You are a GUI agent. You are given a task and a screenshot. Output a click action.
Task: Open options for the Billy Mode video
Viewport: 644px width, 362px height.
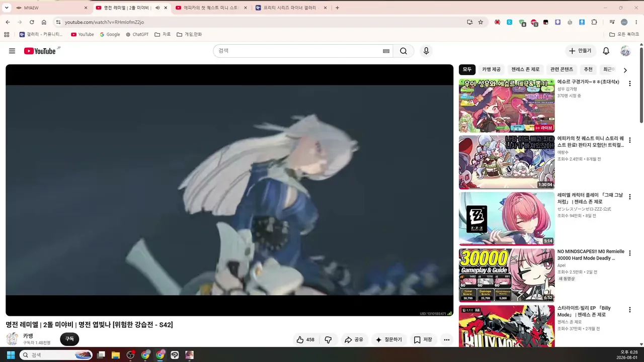coord(629,310)
